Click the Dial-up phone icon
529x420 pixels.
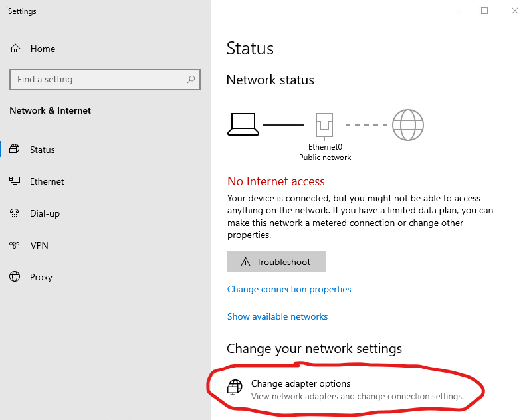pos(15,213)
